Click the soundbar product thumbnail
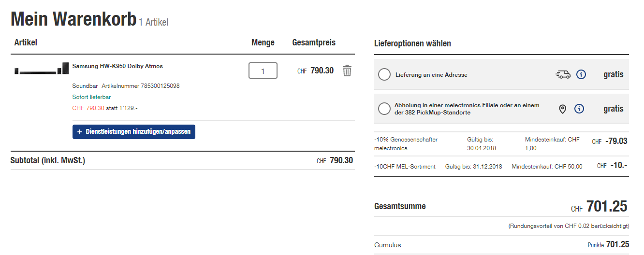The image size is (644, 255). 42,70
